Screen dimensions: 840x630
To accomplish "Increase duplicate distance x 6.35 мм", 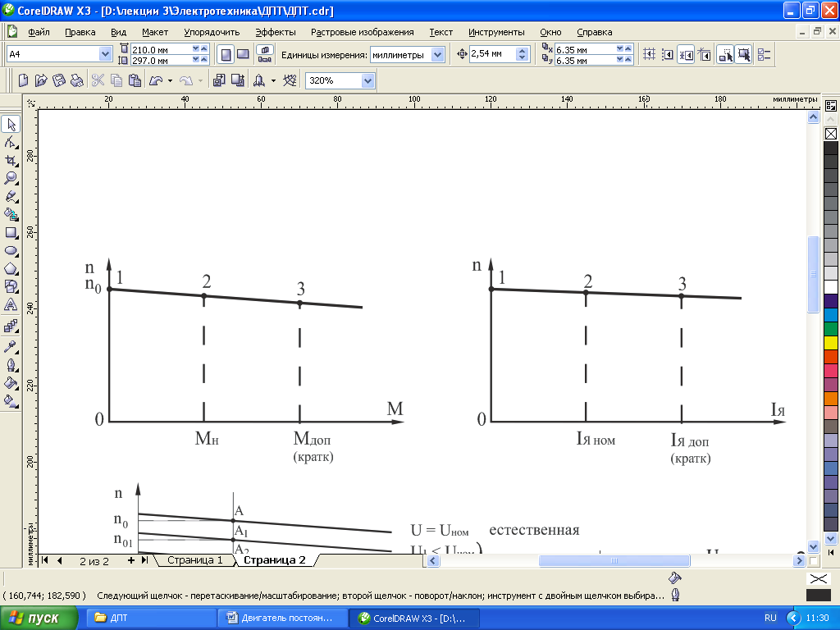I will coord(628,48).
